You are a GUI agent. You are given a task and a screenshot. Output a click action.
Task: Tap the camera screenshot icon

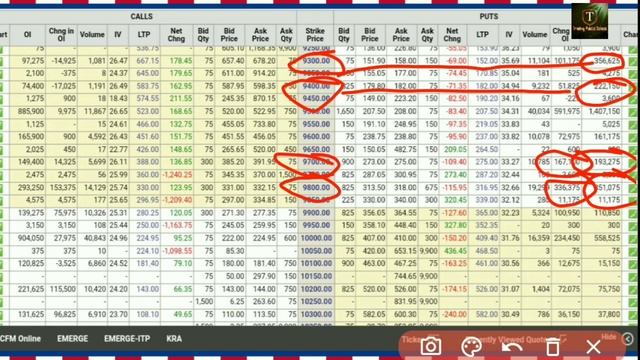431,347
